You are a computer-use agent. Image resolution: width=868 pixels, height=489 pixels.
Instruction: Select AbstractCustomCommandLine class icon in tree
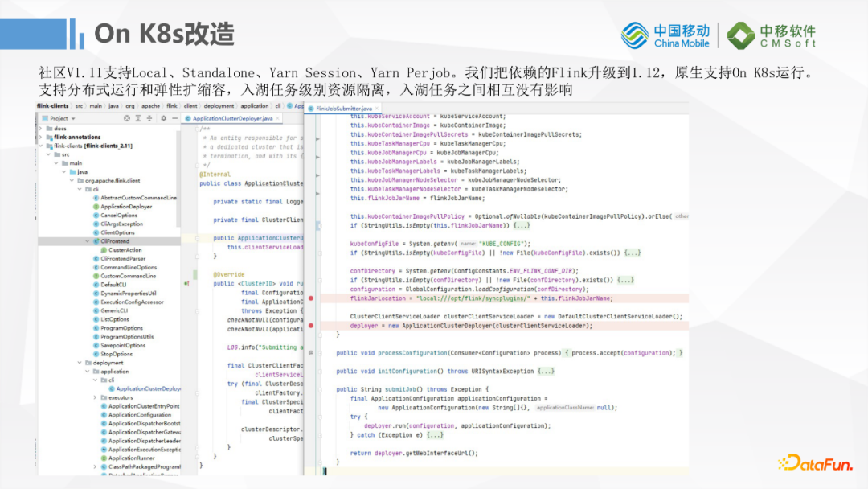pyautogui.click(x=96, y=198)
